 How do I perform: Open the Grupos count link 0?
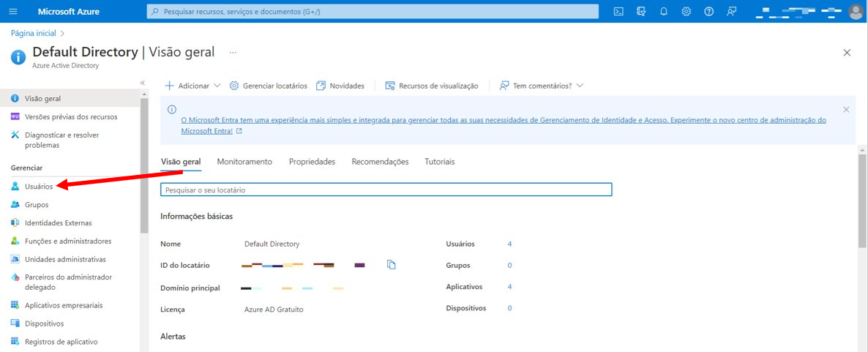(510, 265)
